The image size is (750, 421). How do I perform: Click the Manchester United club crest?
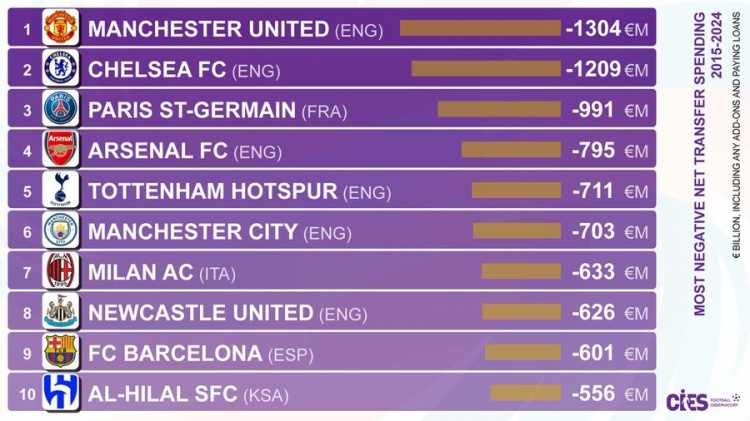[61, 27]
